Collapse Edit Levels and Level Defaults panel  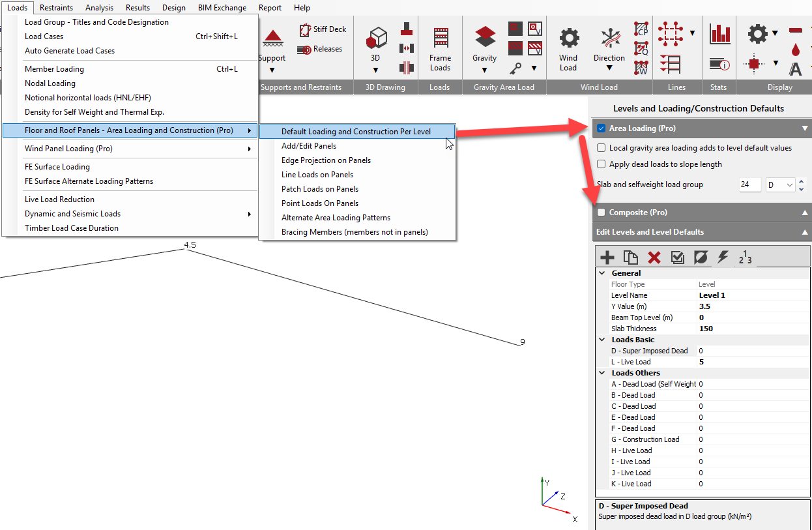[x=805, y=232]
